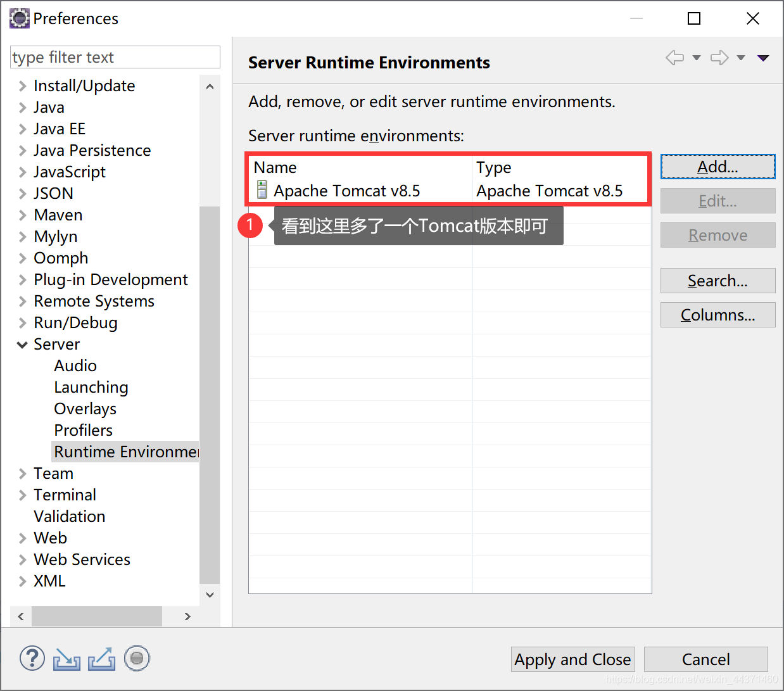Select Audio under Server

click(x=75, y=366)
